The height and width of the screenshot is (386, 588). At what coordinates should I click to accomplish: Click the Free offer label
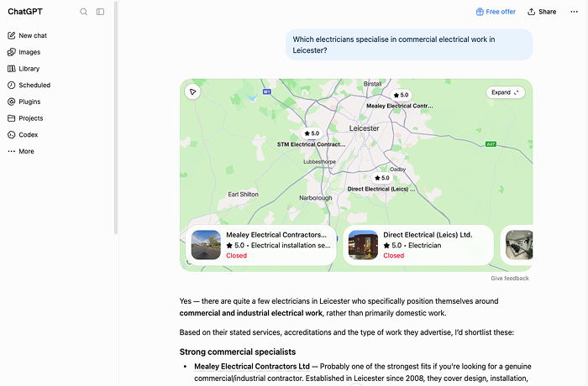501,12
